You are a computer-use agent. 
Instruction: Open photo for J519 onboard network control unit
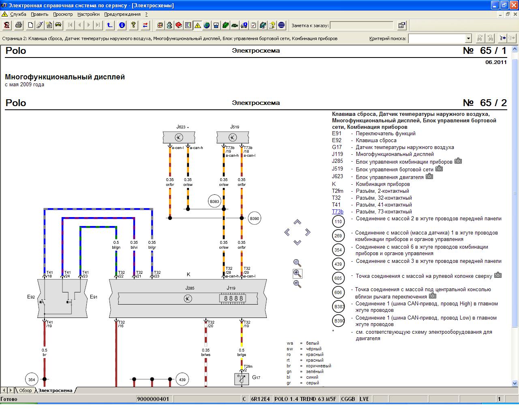click(x=439, y=169)
